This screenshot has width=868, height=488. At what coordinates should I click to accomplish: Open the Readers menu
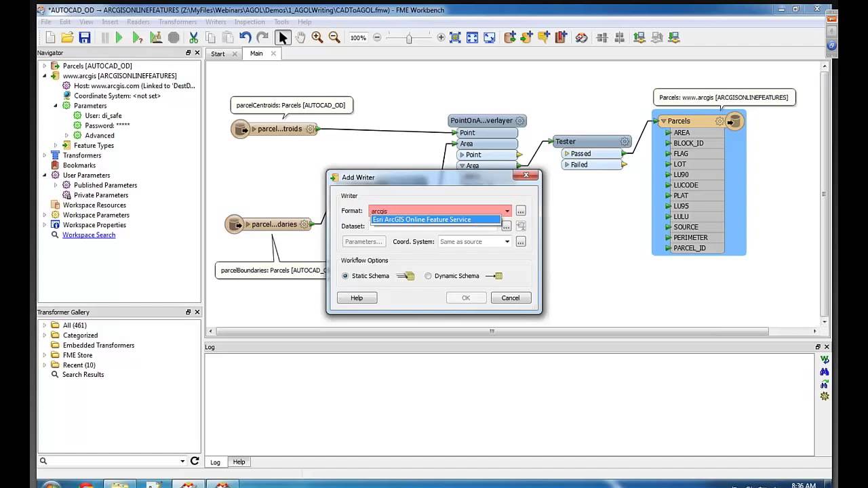click(138, 22)
